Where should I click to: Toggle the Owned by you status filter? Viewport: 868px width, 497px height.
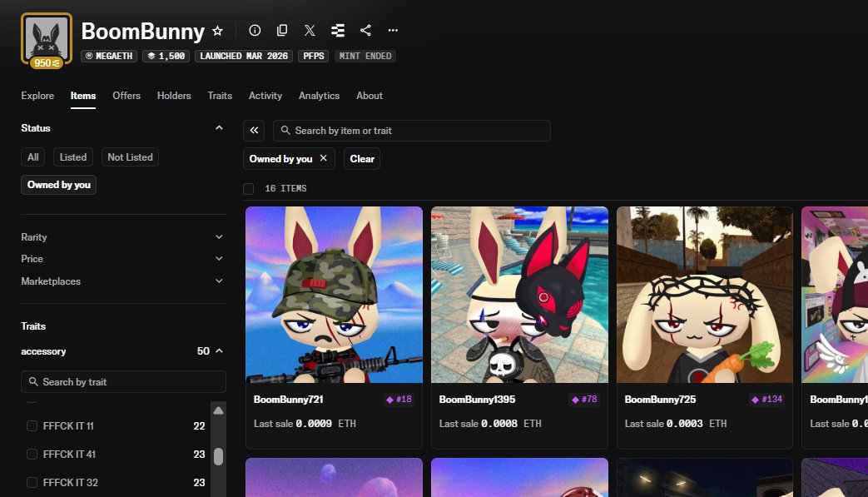click(59, 185)
